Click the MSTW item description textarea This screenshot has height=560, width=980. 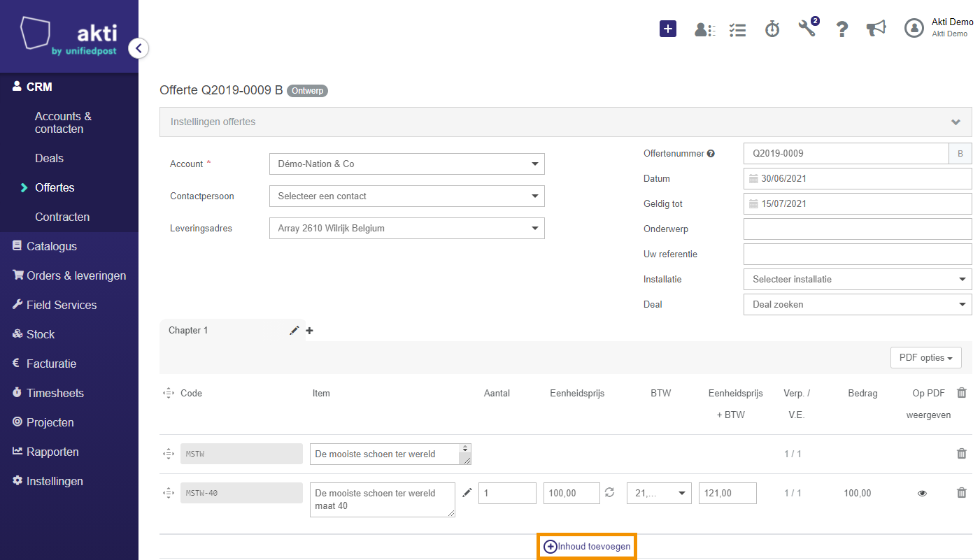point(391,454)
